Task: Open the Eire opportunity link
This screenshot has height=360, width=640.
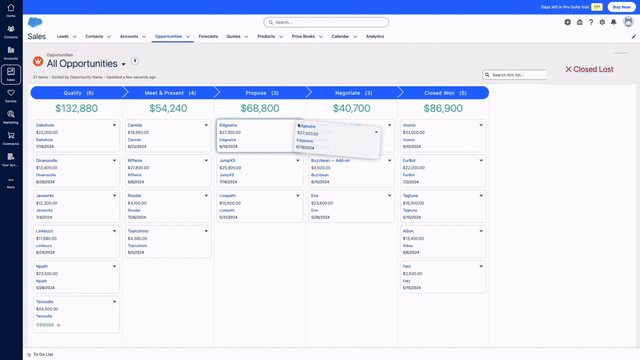Action: point(315,196)
